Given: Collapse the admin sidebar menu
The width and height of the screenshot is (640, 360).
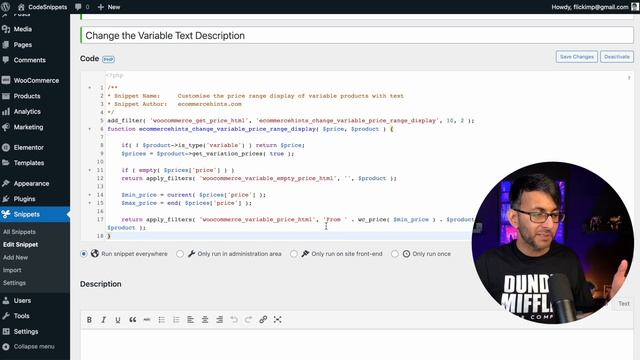Looking at the screenshot, I should click(x=34, y=347).
